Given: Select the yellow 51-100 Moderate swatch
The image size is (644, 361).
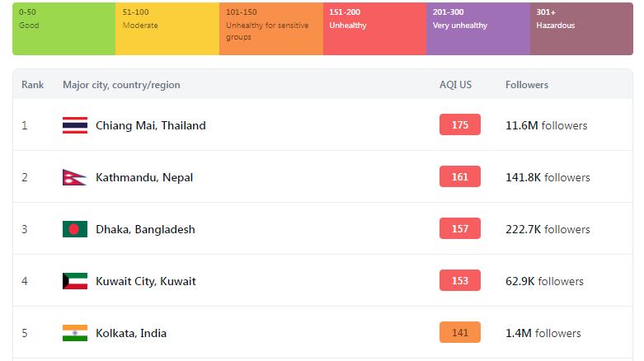Looking at the screenshot, I should click(167, 29).
